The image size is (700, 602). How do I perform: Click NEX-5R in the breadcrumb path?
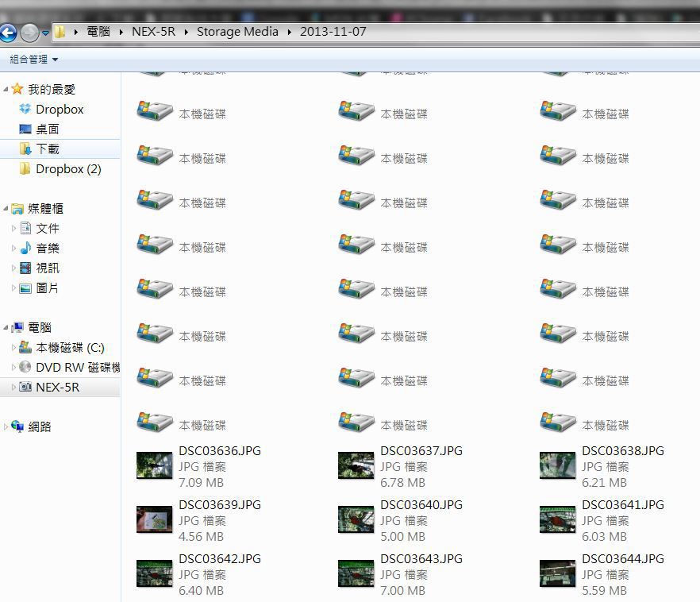(153, 32)
